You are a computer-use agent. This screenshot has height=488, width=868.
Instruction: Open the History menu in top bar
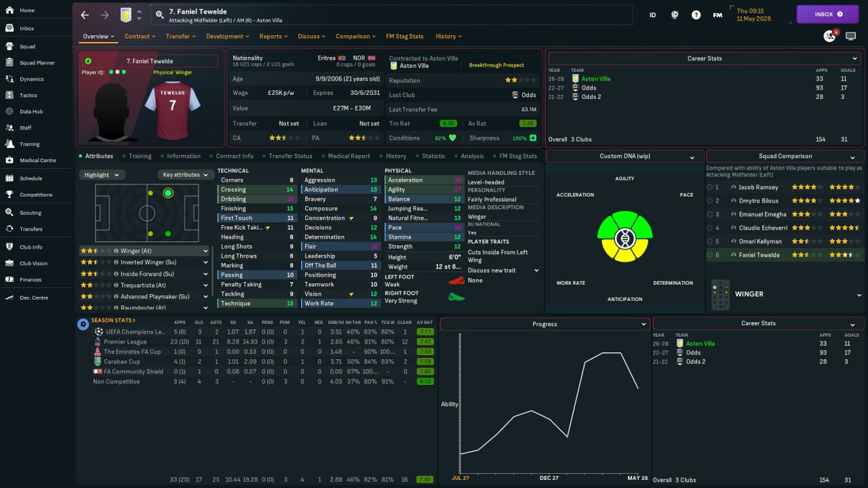(449, 37)
